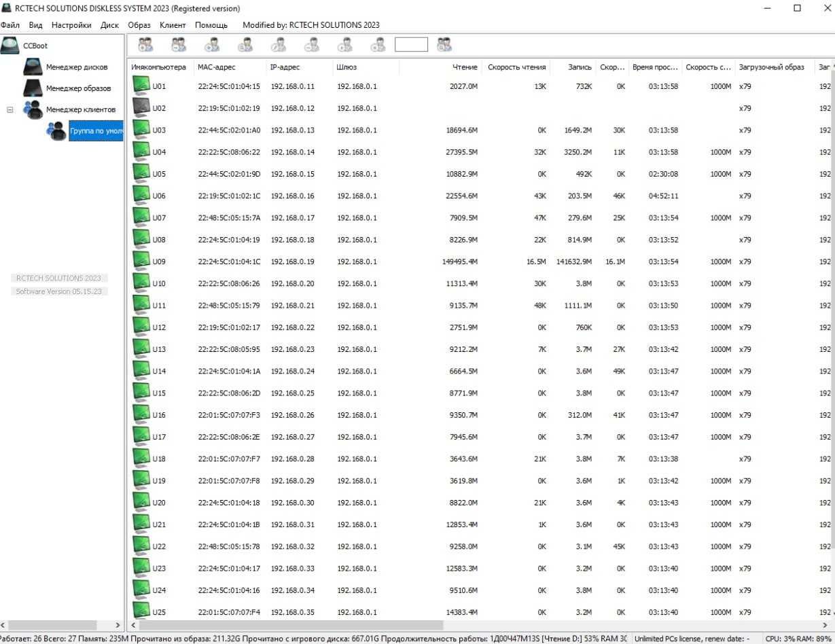Click the monitor icon for client U01
This screenshot has height=644, width=835.
(141, 86)
